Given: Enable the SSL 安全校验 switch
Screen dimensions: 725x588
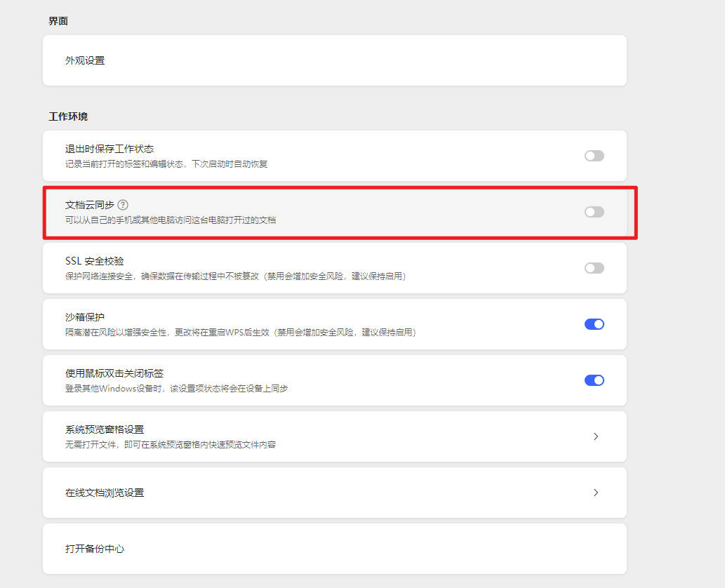Looking at the screenshot, I should pos(594,268).
